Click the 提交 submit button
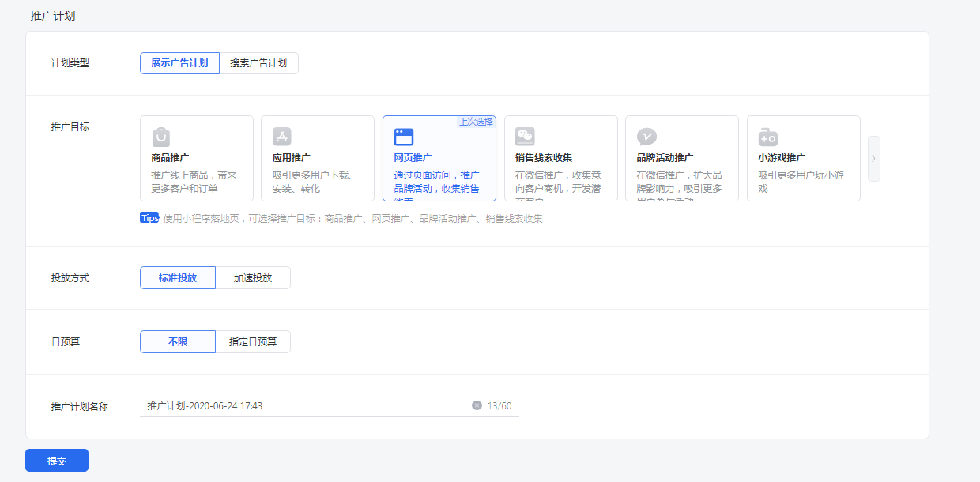 click(x=57, y=461)
